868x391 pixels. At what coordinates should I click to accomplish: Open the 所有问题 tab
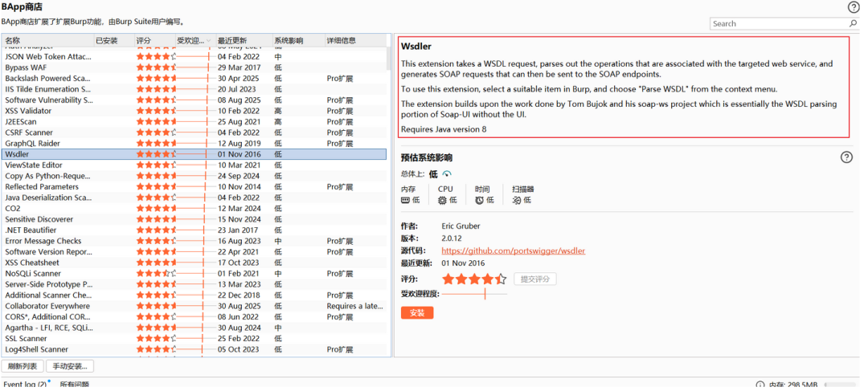point(75,385)
